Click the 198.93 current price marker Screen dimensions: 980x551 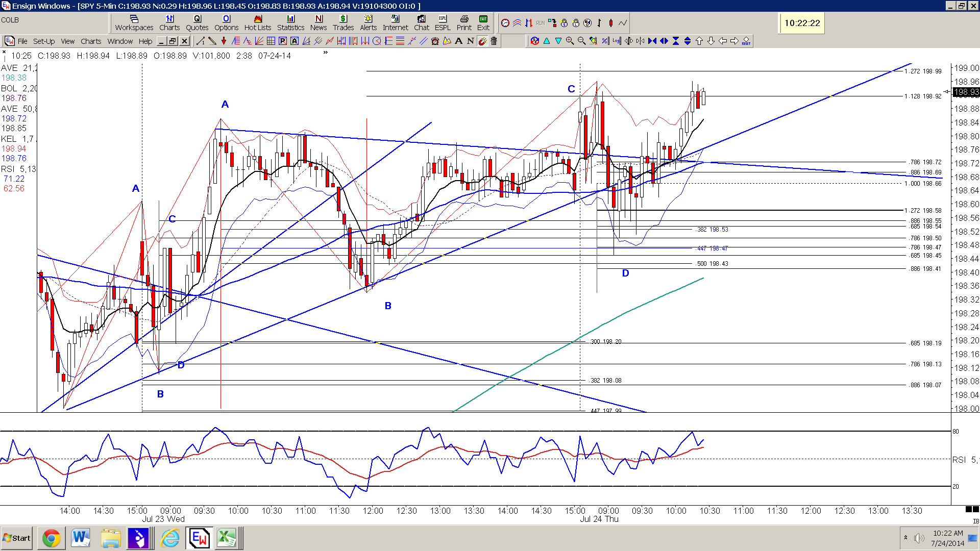tap(966, 92)
